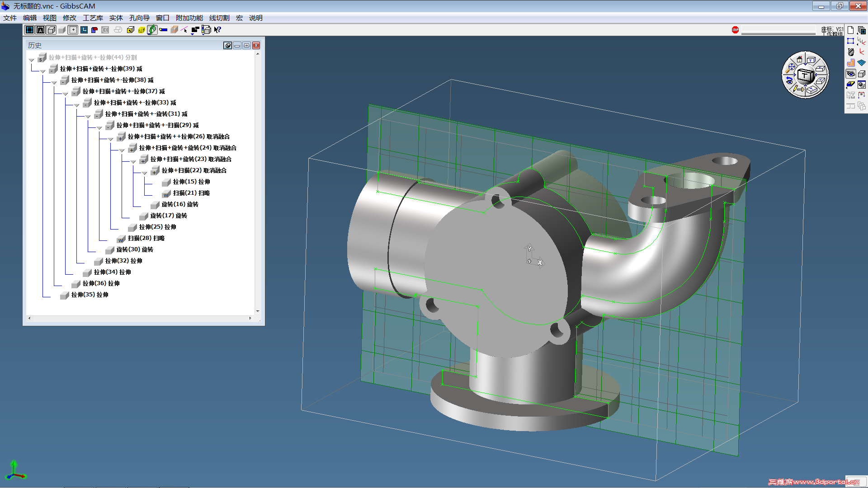Click the history panel vertical scrollbar
Image resolution: width=868 pixels, height=488 pixels.
[x=258, y=181]
